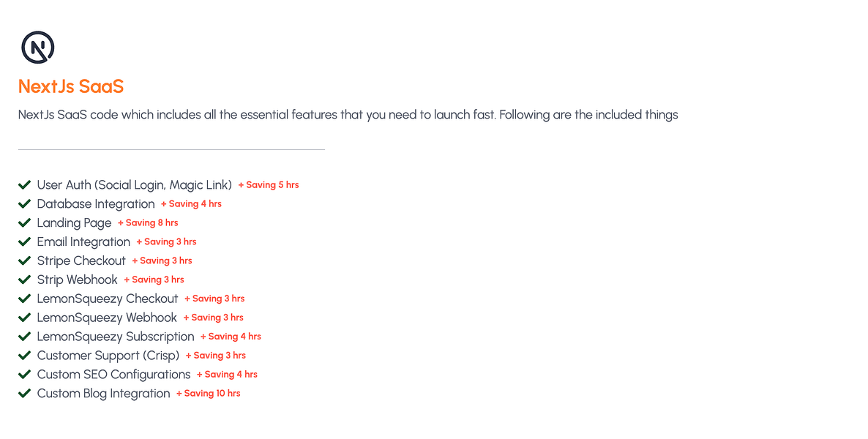Click checkmark icon beside User Auth
868x439 pixels.
24,185
